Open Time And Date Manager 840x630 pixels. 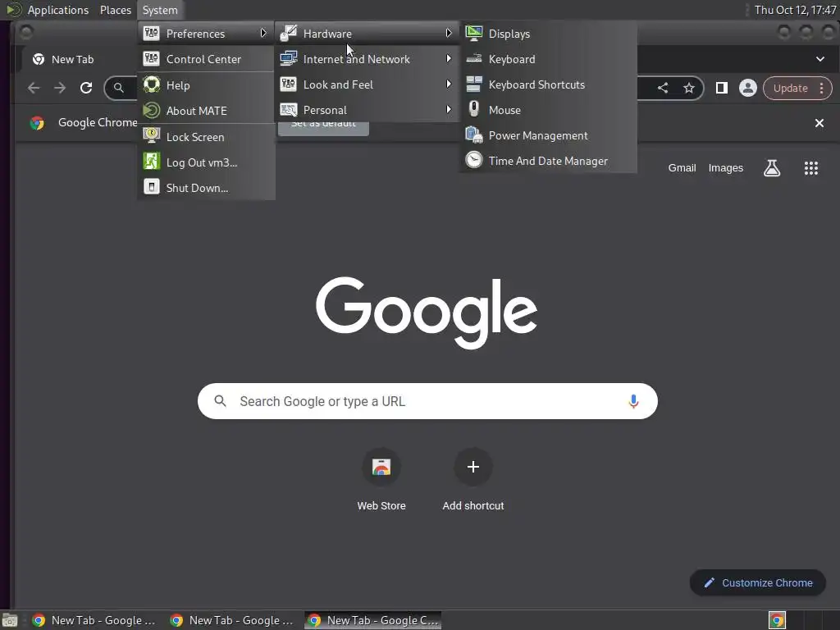click(548, 161)
